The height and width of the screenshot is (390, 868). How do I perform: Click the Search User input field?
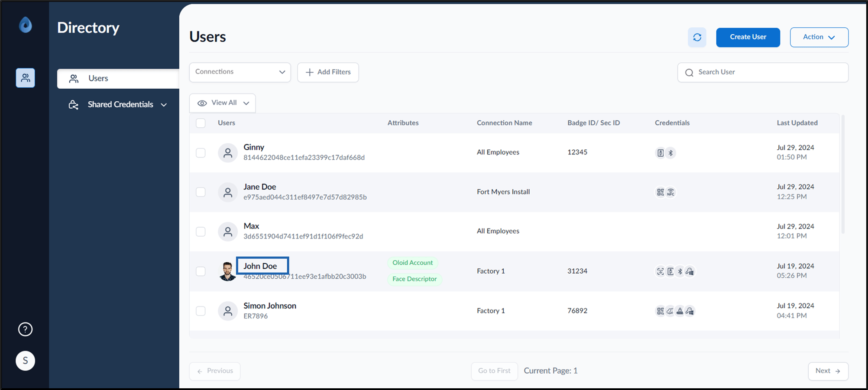[x=763, y=72]
